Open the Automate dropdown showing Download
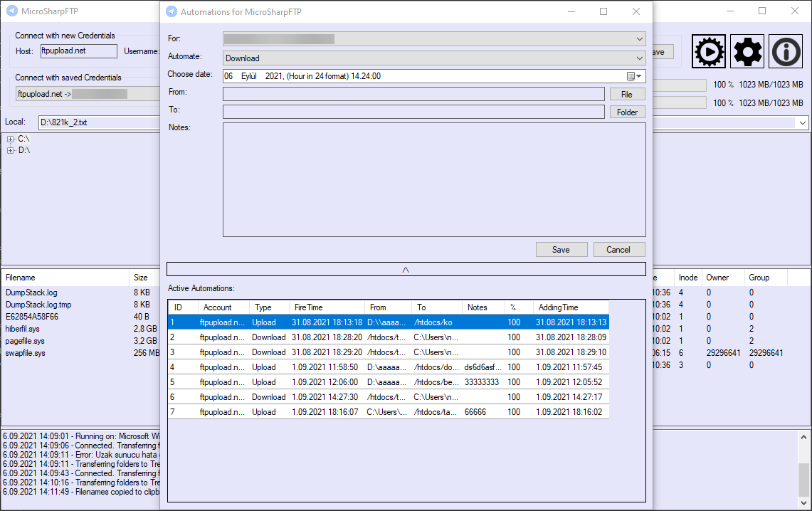 434,58
